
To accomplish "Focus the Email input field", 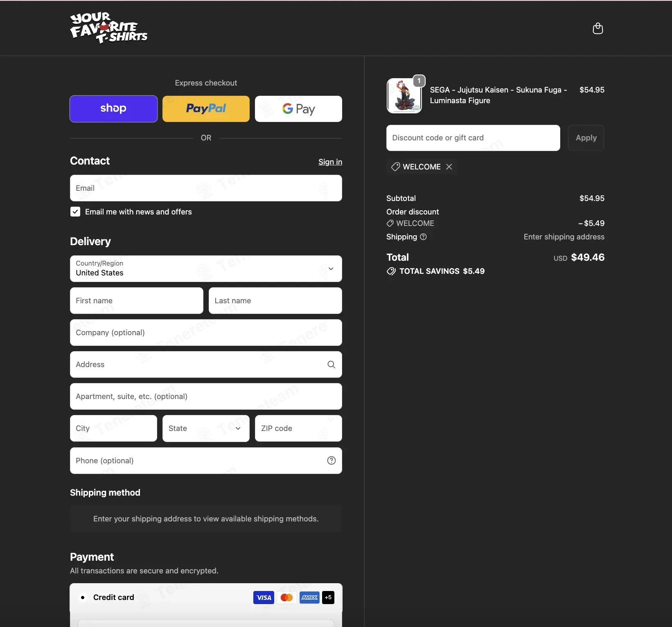I will (206, 188).
